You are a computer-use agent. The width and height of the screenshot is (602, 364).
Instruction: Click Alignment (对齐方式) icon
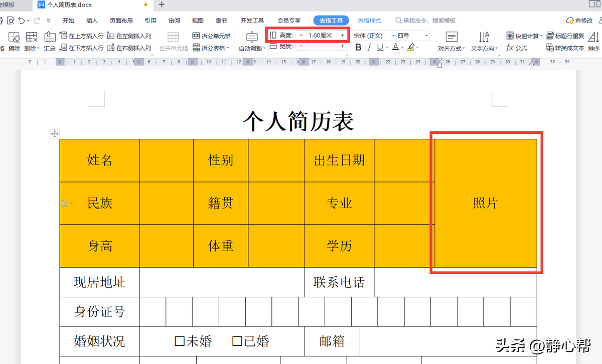(452, 37)
